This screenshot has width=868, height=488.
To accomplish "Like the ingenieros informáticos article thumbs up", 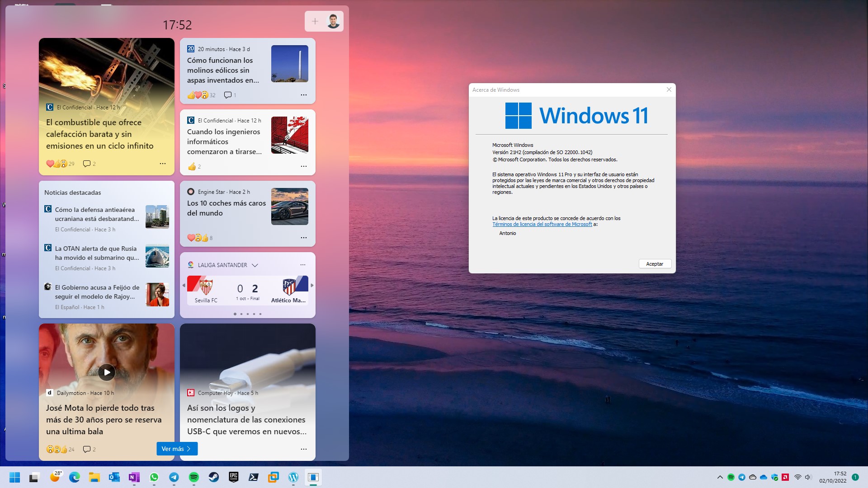I will (x=192, y=167).
